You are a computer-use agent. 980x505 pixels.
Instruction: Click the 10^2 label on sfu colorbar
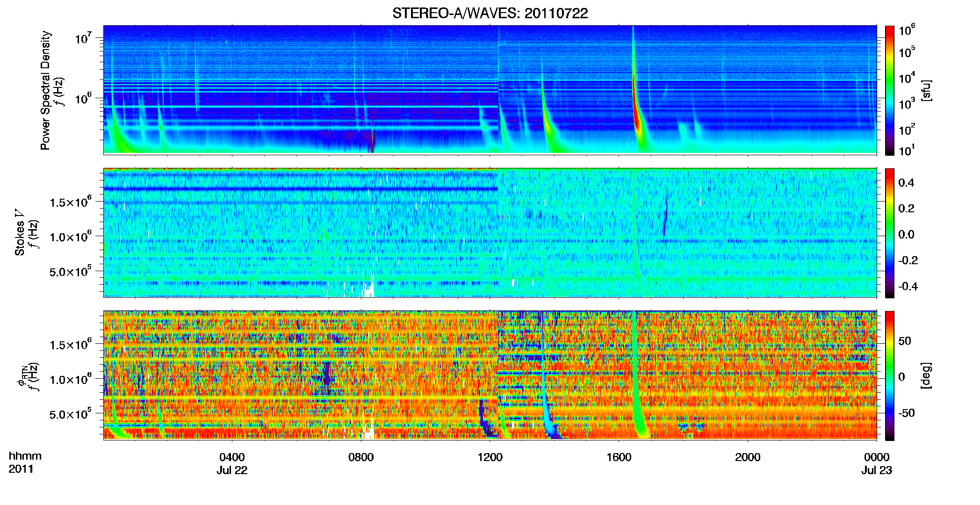pyautogui.click(x=907, y=129)
